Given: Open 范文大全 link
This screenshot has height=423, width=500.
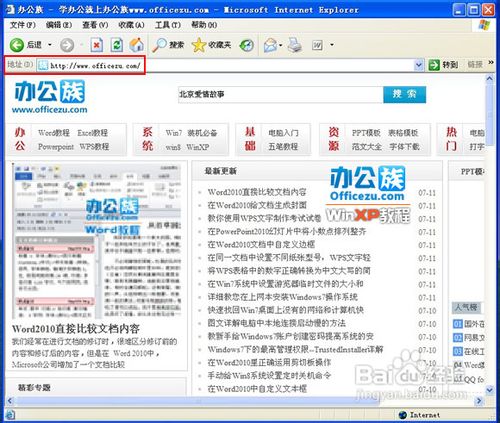Looking at the screenshot, I should click(367, 146).
